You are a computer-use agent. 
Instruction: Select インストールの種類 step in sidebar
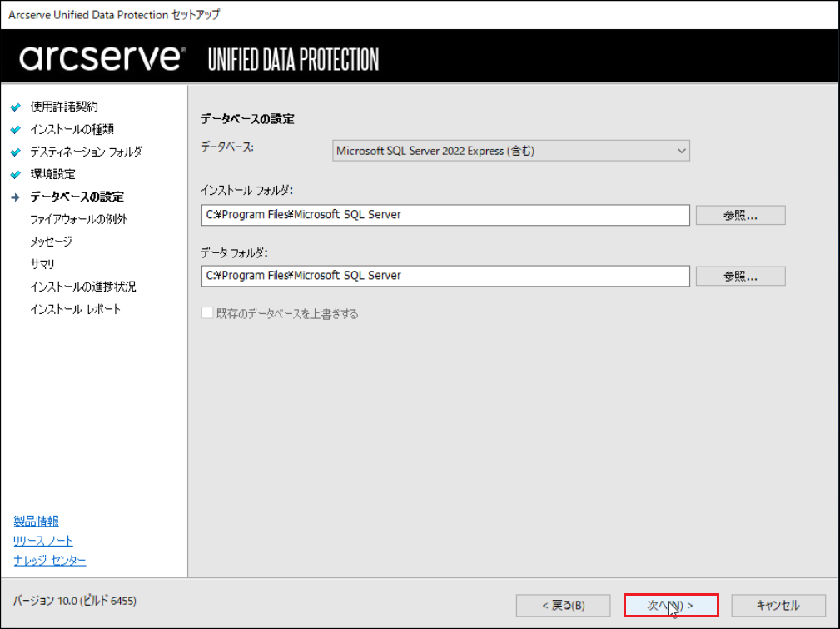(72, 129)
